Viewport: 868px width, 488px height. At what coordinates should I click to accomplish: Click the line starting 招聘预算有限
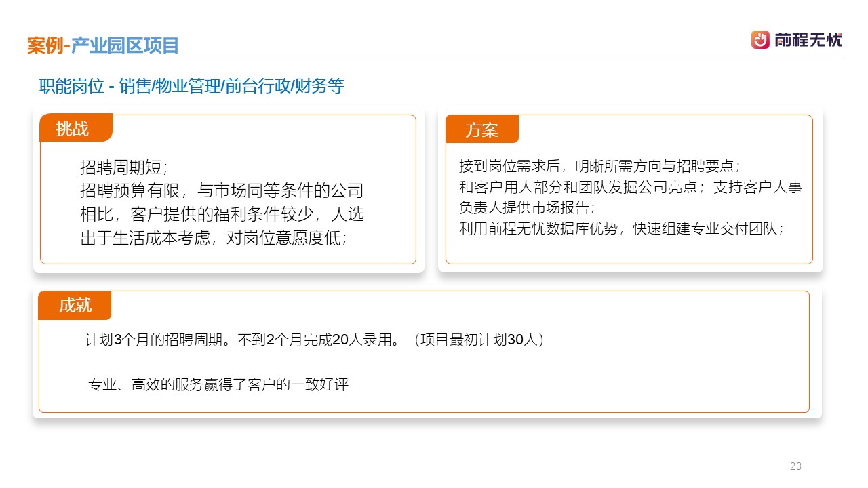click(x=222, y=191)
